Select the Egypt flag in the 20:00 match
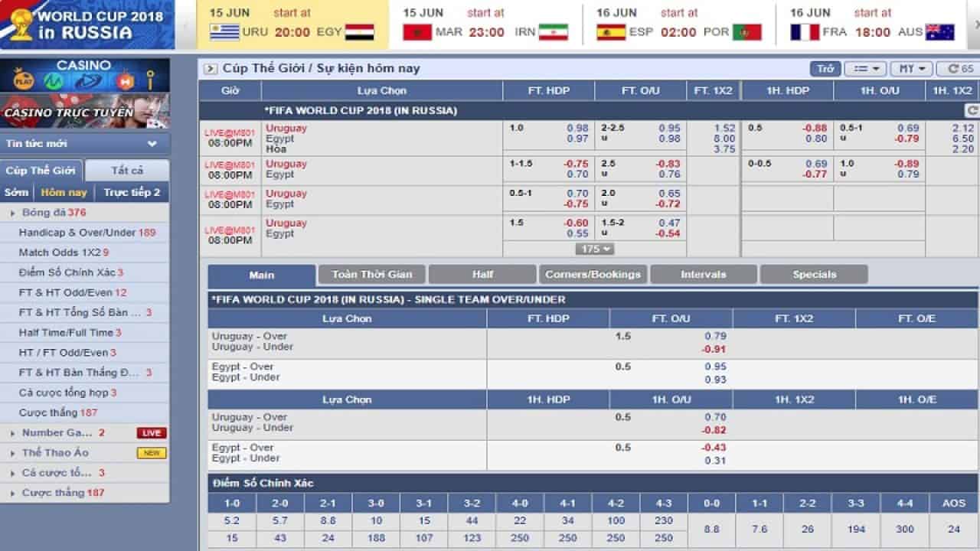This screenshot has height=551, width=980. [x=359, y=32]
